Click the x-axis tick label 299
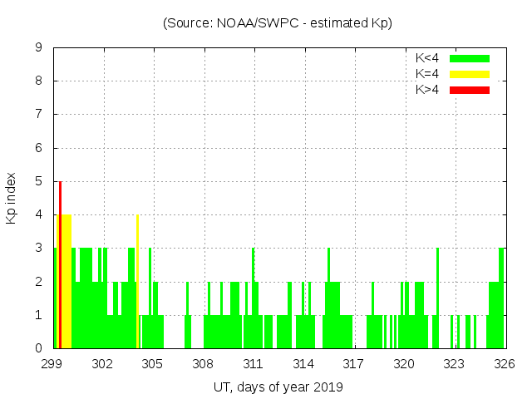The image size is (532, 399). pyautogui.click(x=52, y=364)
